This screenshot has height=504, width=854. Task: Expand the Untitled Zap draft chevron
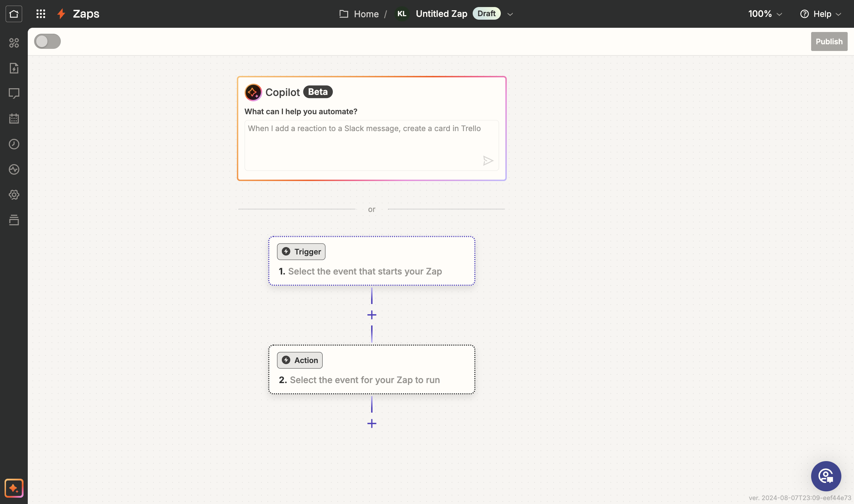point(510,14)
